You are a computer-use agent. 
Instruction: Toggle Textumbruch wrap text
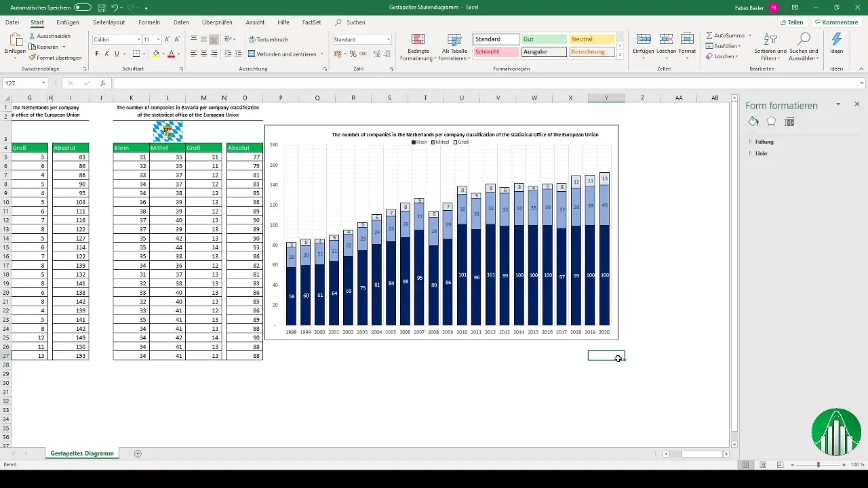tap(269, 40)
